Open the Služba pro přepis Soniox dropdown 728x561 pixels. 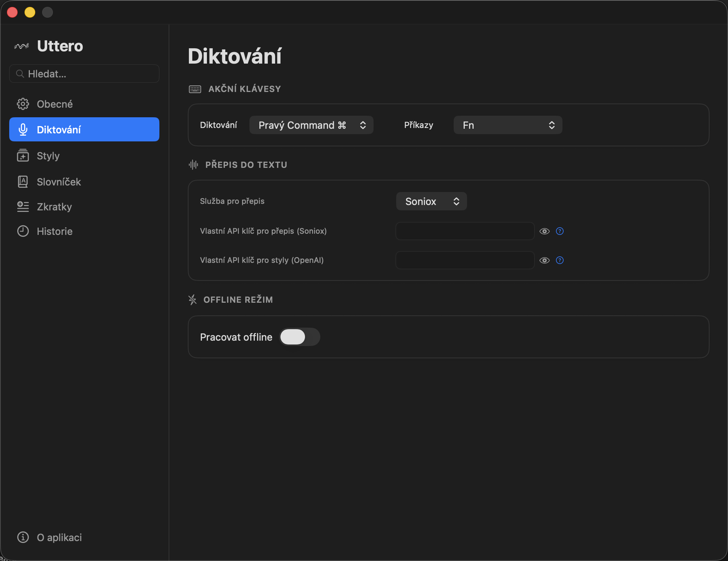click(431, 201)
